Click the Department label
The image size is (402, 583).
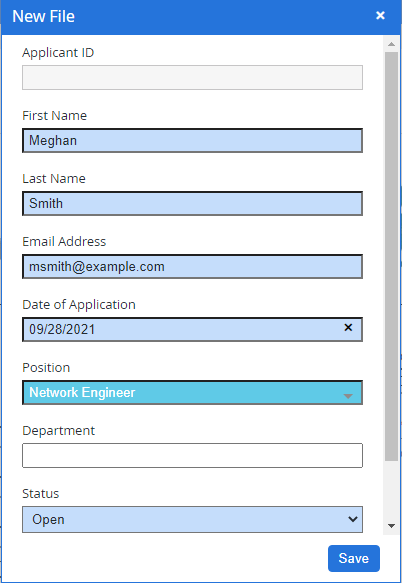58,431
